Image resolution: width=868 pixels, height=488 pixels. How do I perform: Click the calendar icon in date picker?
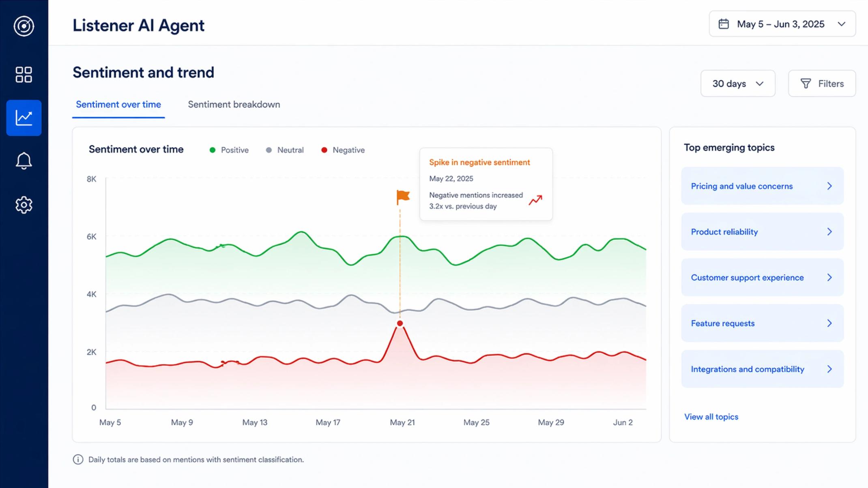point(724,24)
